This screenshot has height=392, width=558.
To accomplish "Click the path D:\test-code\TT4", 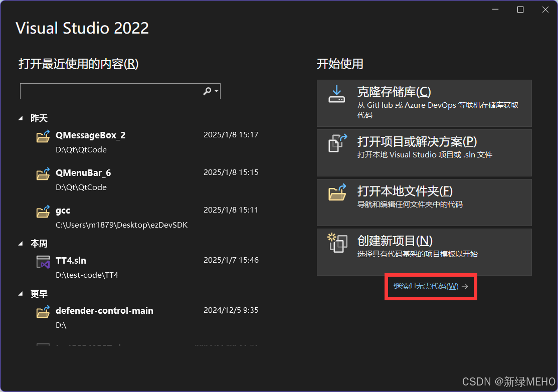I will 87,275.
